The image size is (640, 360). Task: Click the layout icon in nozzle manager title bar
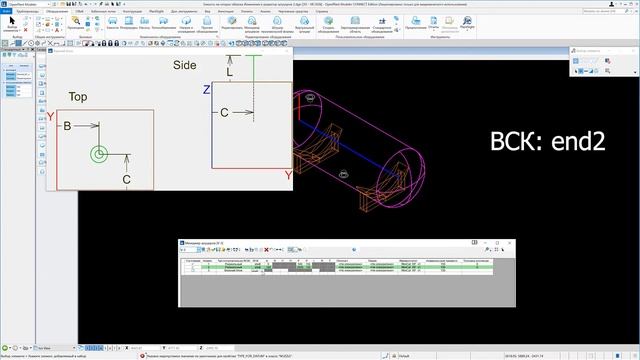[474, 242]
